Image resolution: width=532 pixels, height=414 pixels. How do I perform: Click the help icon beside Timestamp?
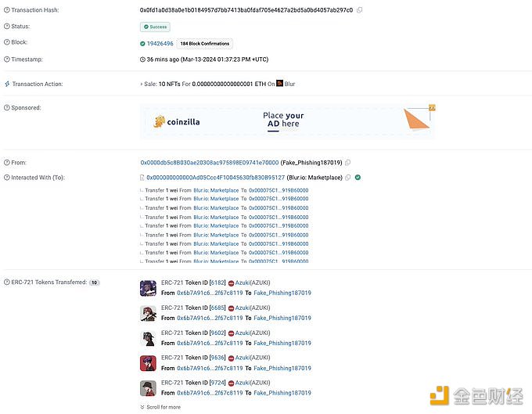(x=7, y=59)
